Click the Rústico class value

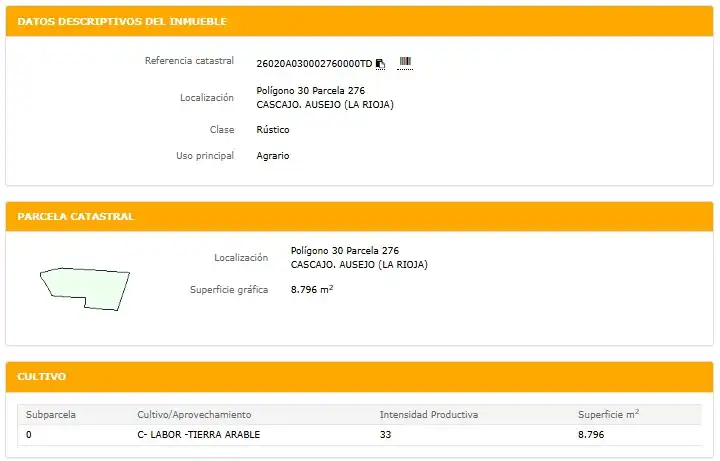pyautogui.click(x=273, y=130)
